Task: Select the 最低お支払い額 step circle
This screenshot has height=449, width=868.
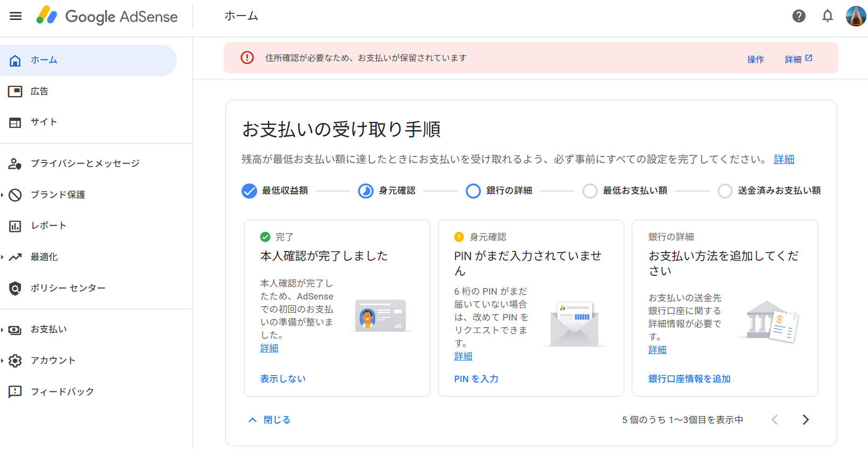Action: click(590, 191)
